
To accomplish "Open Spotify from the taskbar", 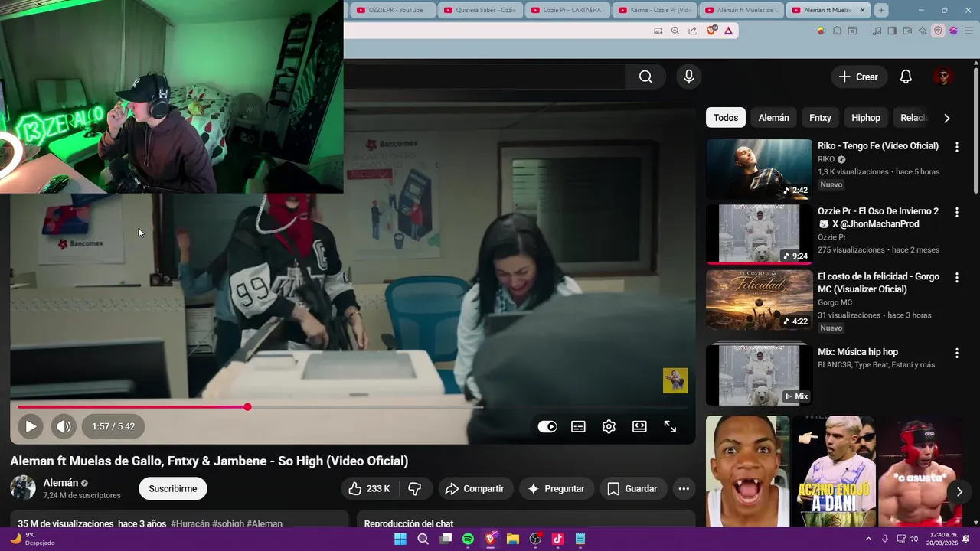I will [468, 539].
